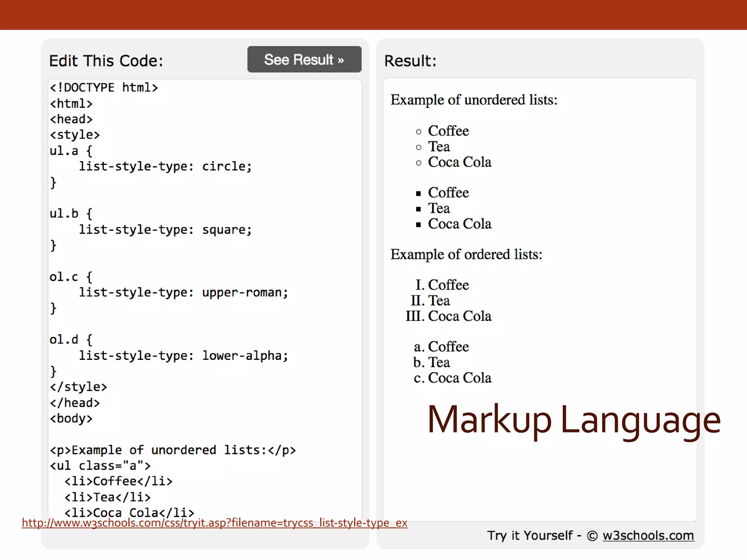Open the w3schools.com footer link

tap(648, 536)
